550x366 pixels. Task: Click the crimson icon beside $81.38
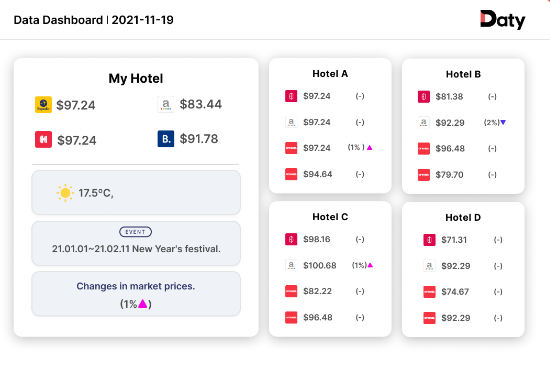(424, 97)
